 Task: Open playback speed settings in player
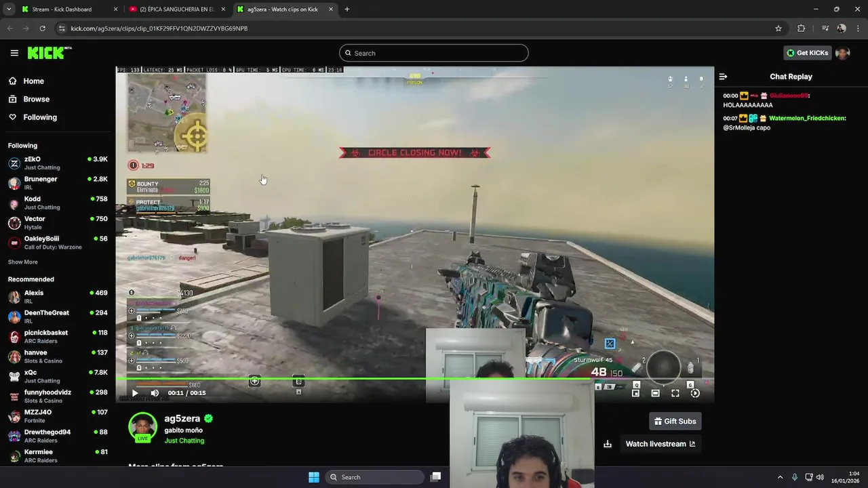click(x=695, y=393)
